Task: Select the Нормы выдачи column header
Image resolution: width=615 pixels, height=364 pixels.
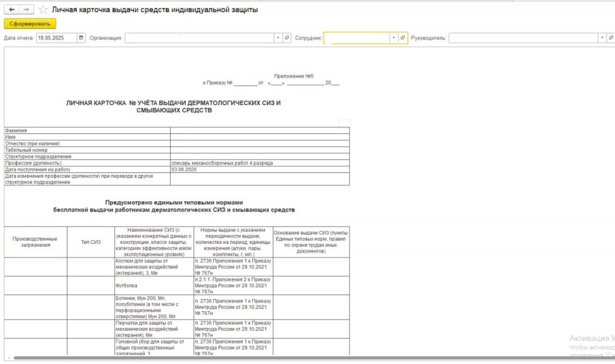Action: 234,242
